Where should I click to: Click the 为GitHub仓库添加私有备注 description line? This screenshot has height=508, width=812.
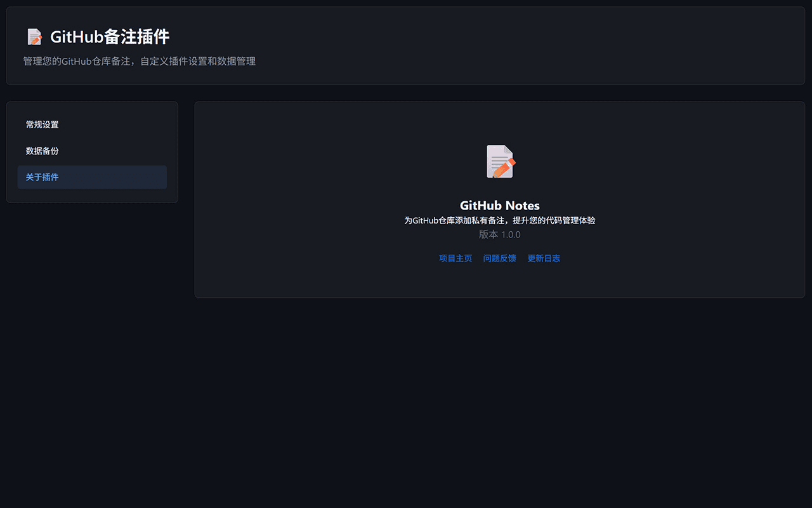click(500, 220)
